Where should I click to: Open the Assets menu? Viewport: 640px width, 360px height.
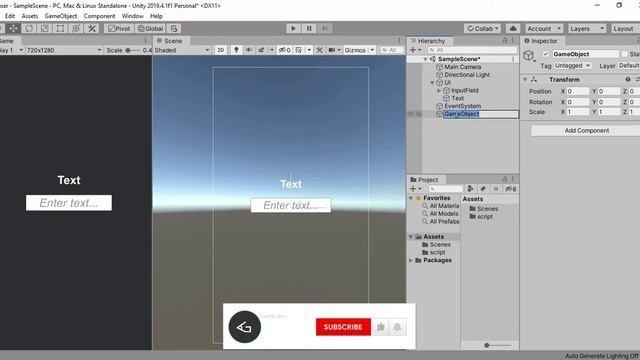(29, 16)
